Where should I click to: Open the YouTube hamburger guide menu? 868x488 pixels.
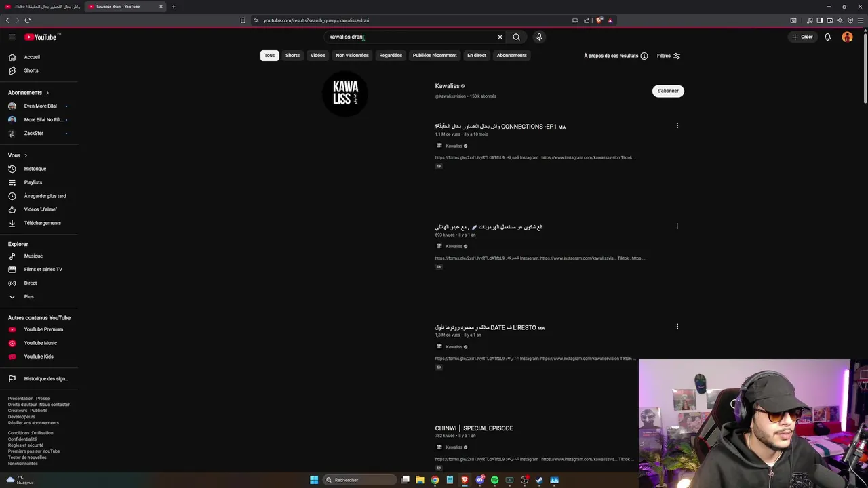pyautogui.click(x=12, y=37)
